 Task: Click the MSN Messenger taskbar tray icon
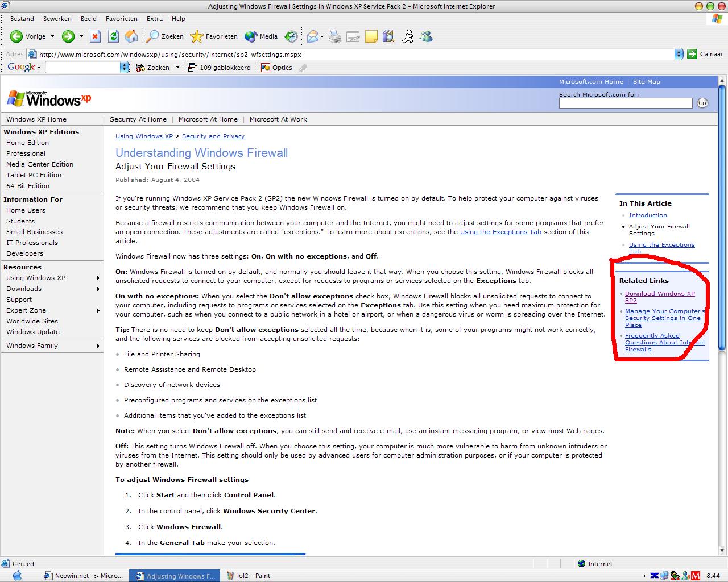pos(684,575)
